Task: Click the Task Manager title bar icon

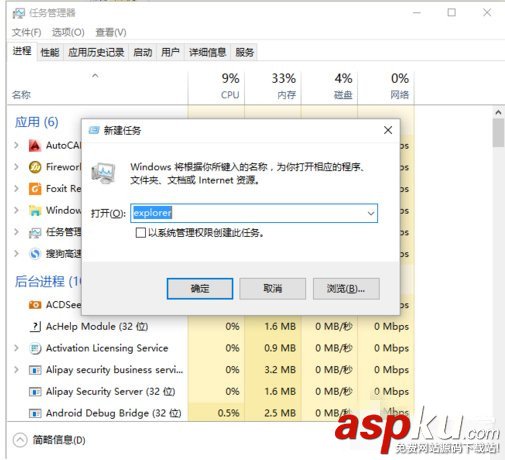Action: tap(19, 13)
